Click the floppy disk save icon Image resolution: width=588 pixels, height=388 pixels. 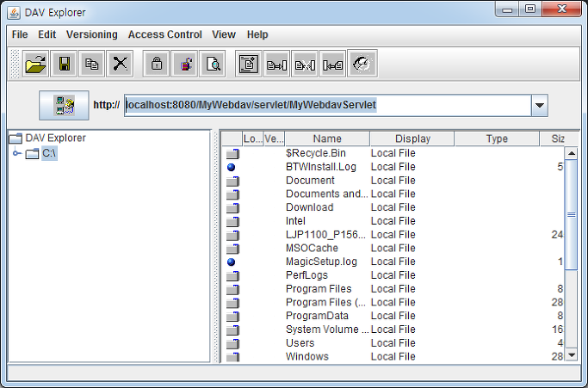[x=64, y=65]
